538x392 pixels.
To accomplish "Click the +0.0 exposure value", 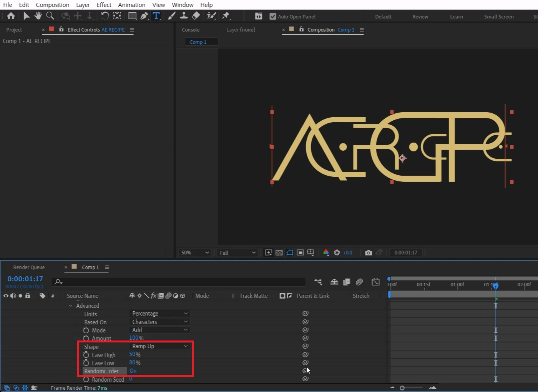I will pos(347,252).
